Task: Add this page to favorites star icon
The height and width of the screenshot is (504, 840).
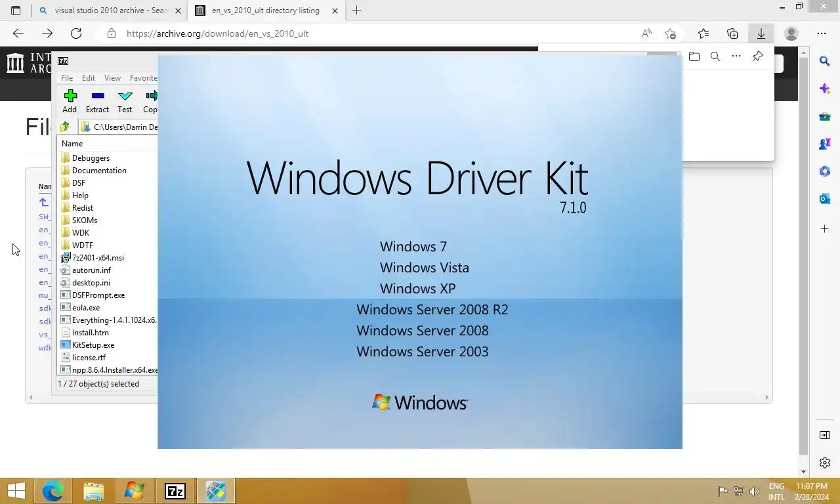Action: point(670,33)
